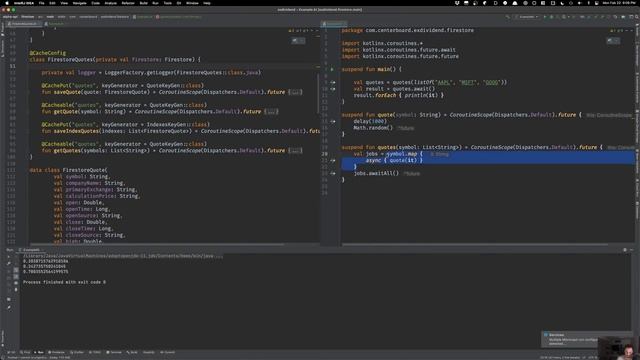This screenshot has width=640, height=360.
Task: Open the Navigate menu
Action: pyautogui.click(x=80, y=3)
